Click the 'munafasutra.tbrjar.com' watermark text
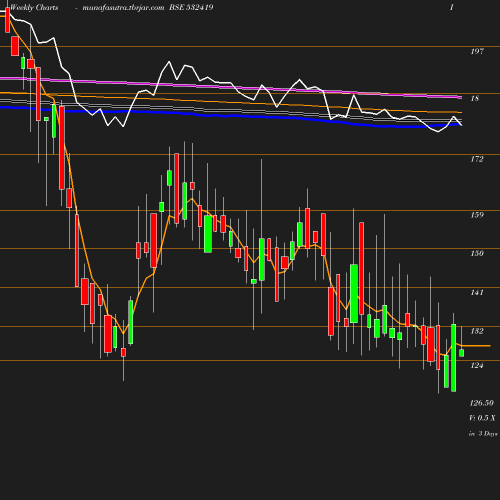This screenshot has height=500, width=500. tap(123, 8)
